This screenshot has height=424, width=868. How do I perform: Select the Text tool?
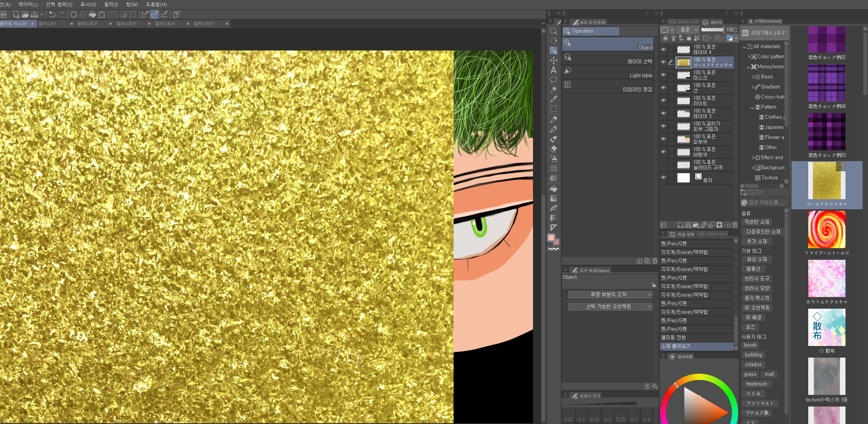554,70
